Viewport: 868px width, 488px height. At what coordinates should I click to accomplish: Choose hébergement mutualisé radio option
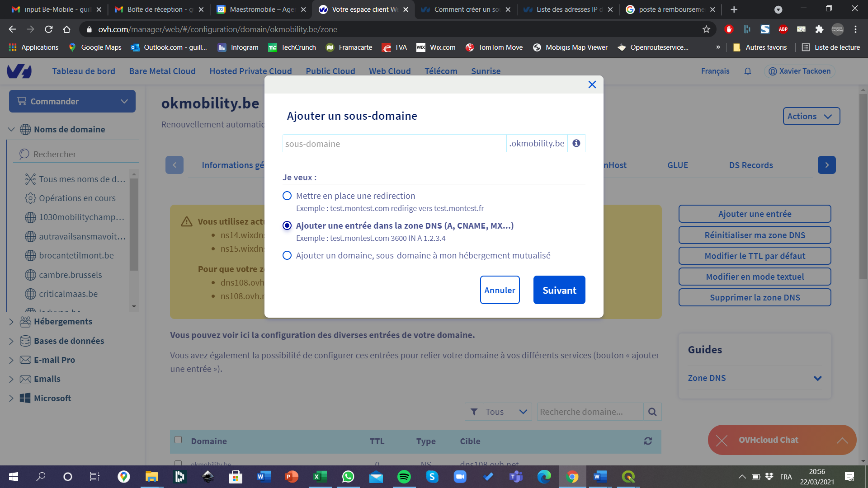[x=287, y=255]
